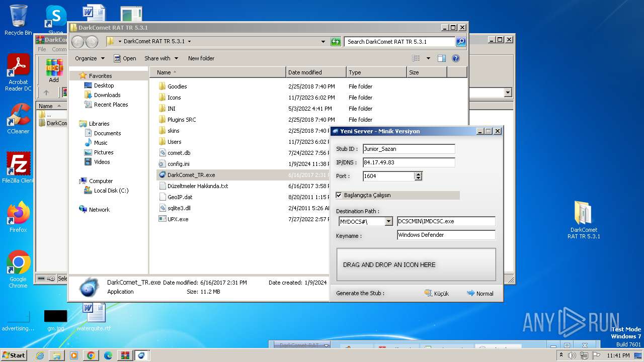The image size is (644, 362).
Task: Select the Plugins SRC folder
Action: [182, 120]
